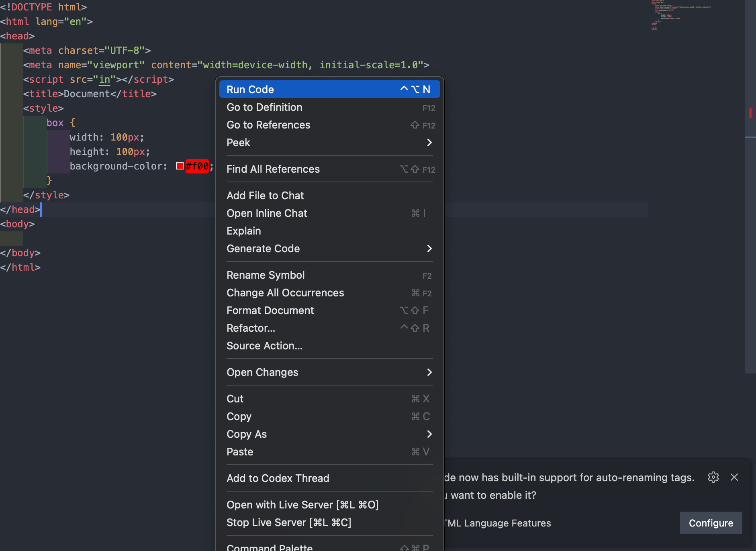
Task: Expand the Peek submenu
Action: point(329,143)
